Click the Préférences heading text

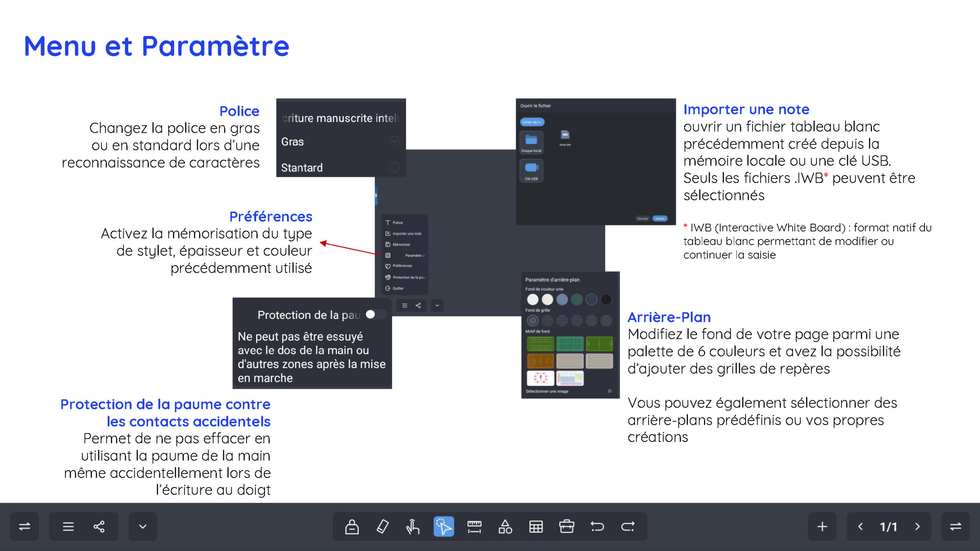pos(271,217)
